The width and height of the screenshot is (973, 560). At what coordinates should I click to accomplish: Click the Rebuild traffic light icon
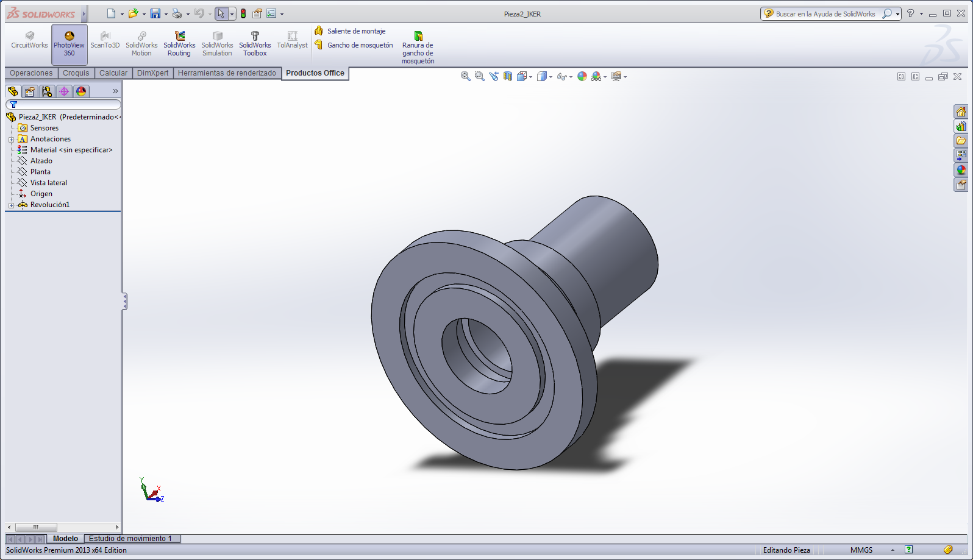pos(243,13)
